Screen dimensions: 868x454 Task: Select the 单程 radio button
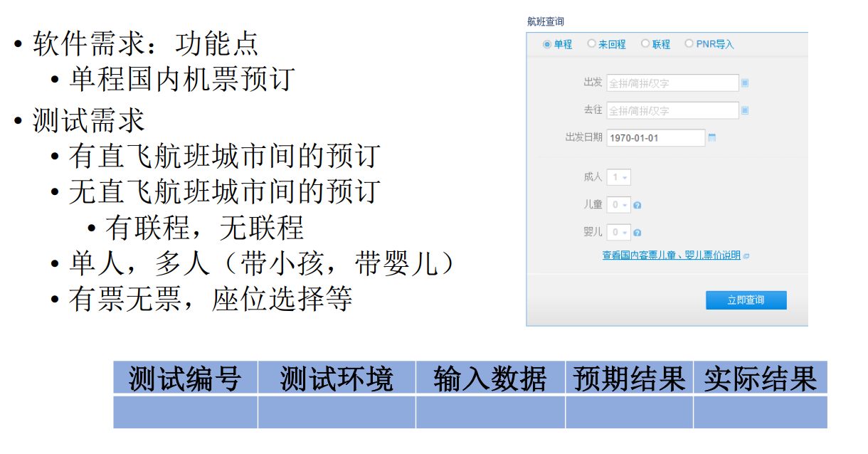547,44
